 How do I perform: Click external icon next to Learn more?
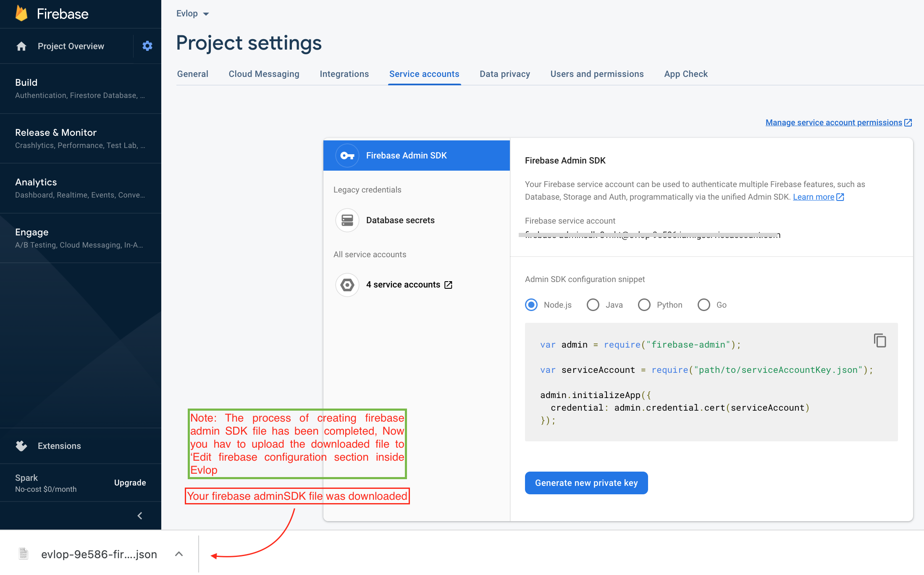pyautogui.click(x=840, y=197)
